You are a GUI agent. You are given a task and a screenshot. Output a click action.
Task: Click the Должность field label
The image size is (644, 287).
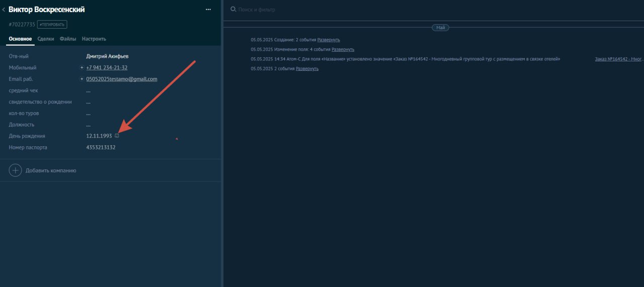coord(22,125)
